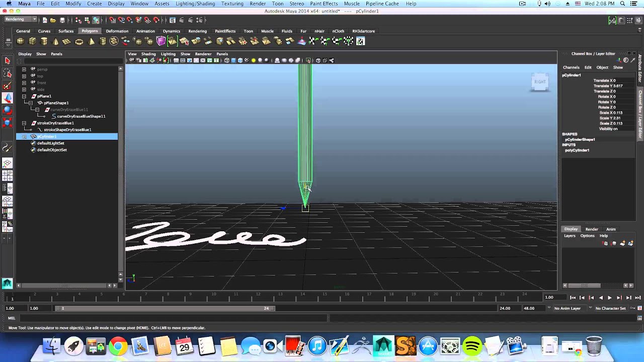Create a polygon torus from the shelf
The width and height of the screenshot is (644, 362).
click(79, 41)
